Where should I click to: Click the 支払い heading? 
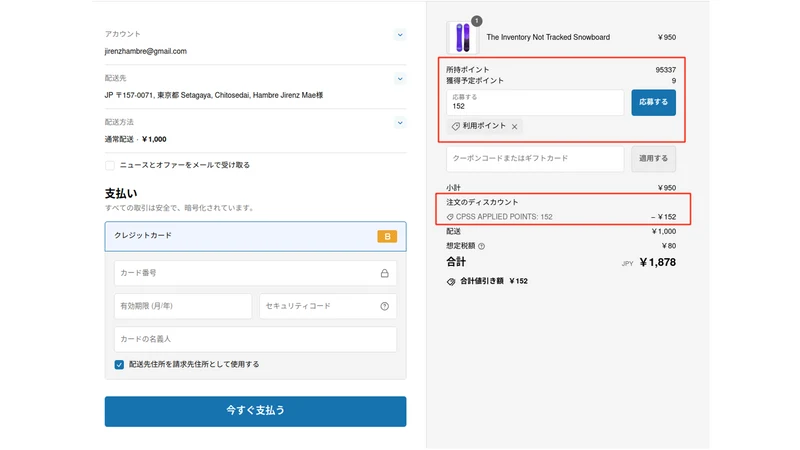[x=121, y=193]
